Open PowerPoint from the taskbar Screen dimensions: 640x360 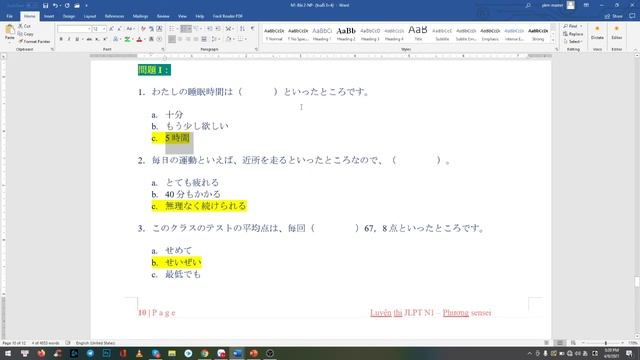pyautogui.click(x=253, y=353)
